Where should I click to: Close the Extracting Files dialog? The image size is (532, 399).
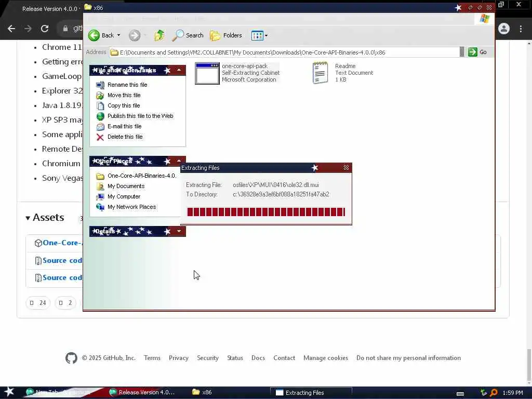(x=346, y=168)
